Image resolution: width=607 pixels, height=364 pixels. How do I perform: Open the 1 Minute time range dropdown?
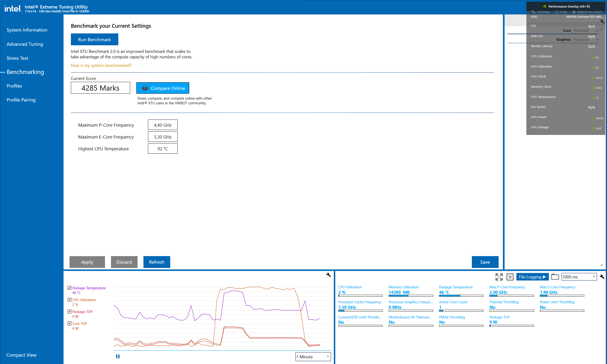coord(313,357)
